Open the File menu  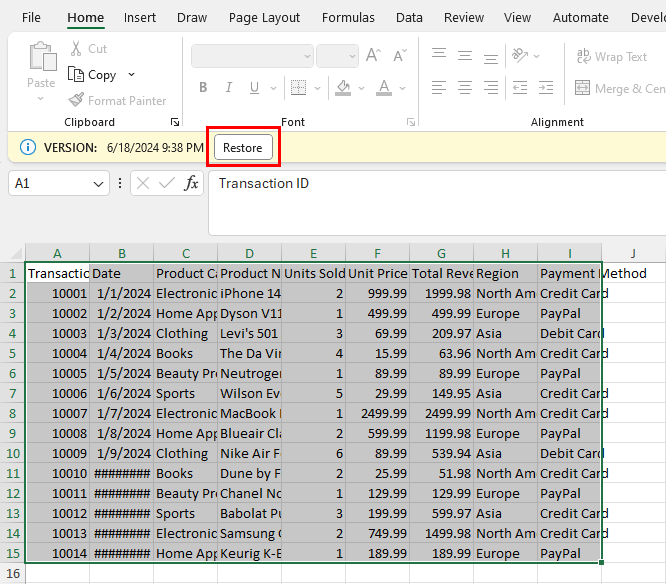point(31,17)
